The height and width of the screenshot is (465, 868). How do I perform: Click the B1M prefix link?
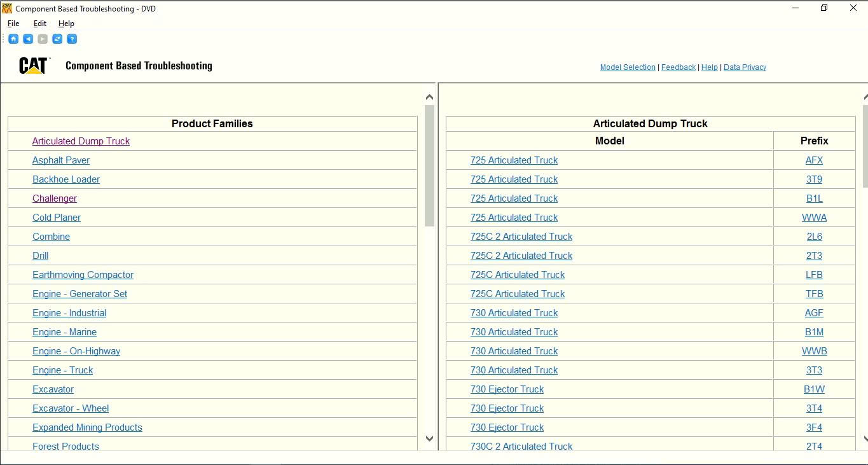coord(814,332)
